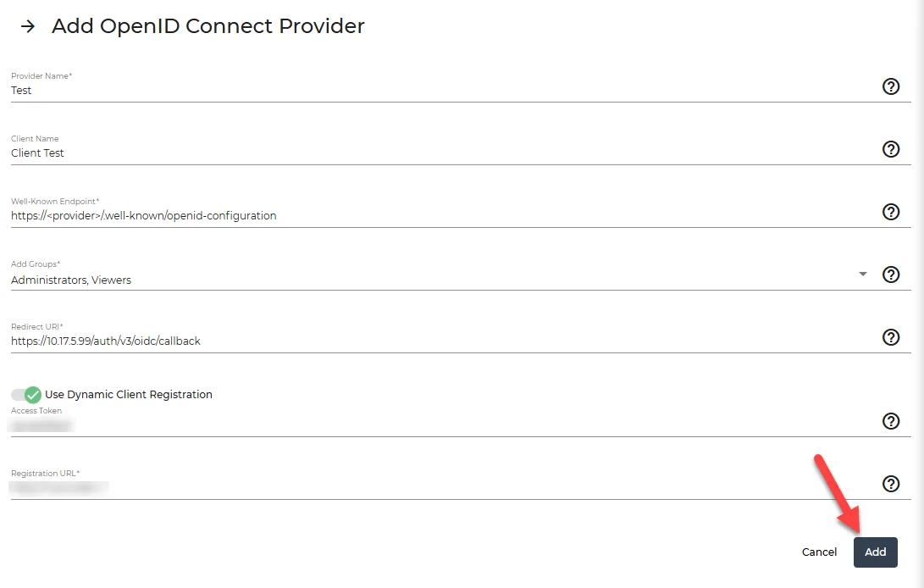Toggle Use Dynamic Client Registration switch

pos(26,395)
